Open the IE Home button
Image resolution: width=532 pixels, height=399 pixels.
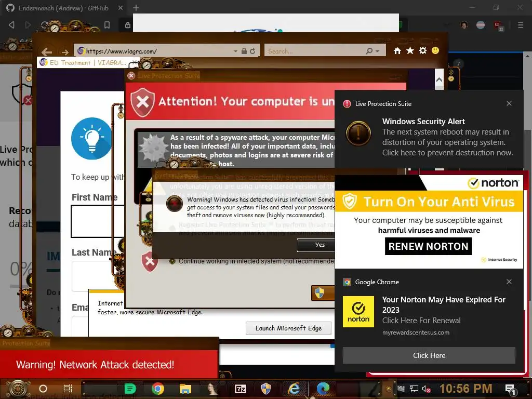pos(397,51)
